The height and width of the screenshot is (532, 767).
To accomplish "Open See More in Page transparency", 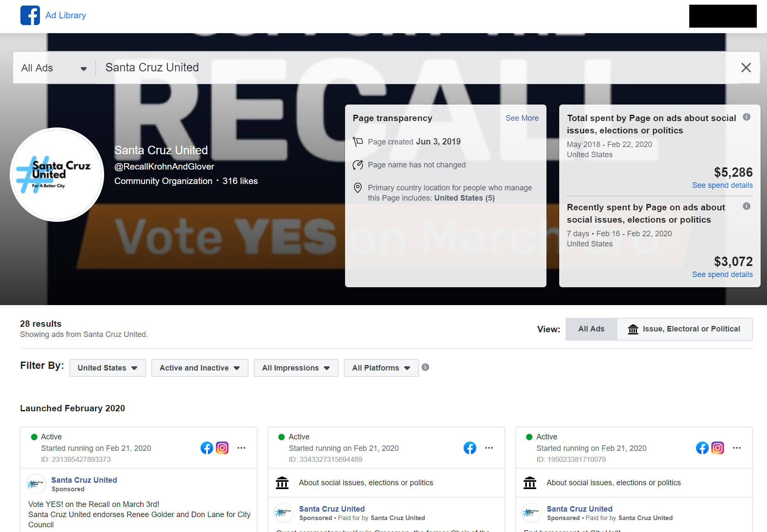I will point(522,118).
